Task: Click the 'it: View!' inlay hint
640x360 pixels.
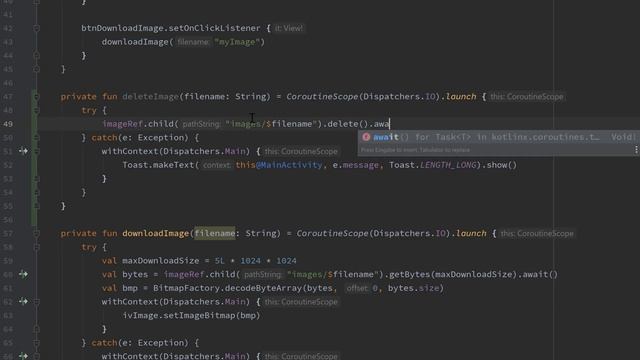Action: tap(289, 28)
